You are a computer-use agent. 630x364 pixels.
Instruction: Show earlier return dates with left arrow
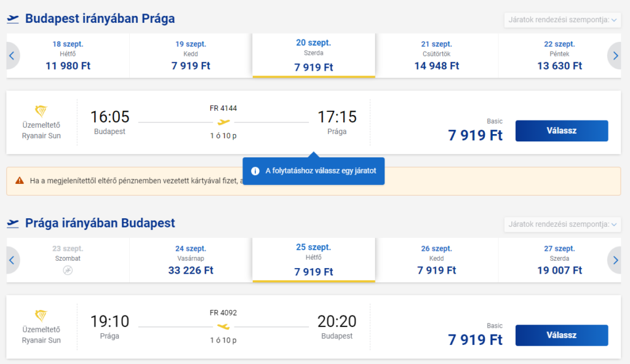point(12,260)
